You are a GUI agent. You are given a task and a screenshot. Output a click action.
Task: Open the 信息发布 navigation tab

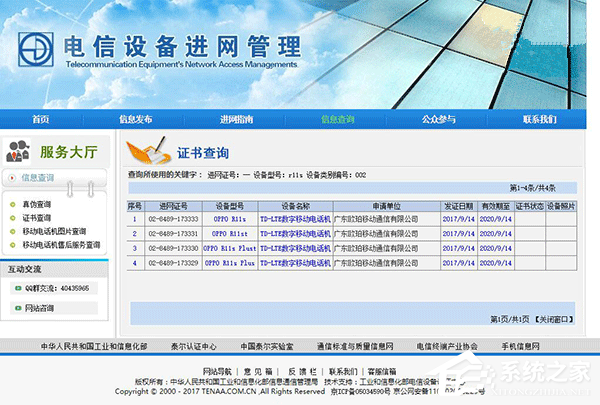coord(135,119)
